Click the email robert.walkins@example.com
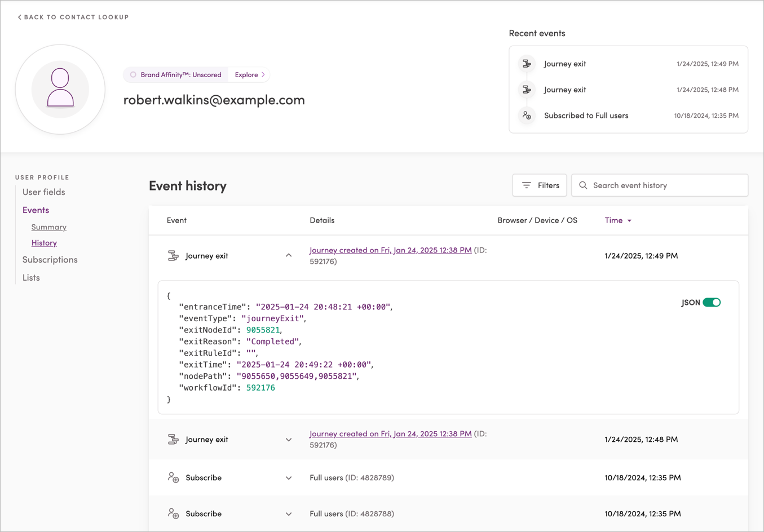Screen dimensions: 764x532 [214, 100]
